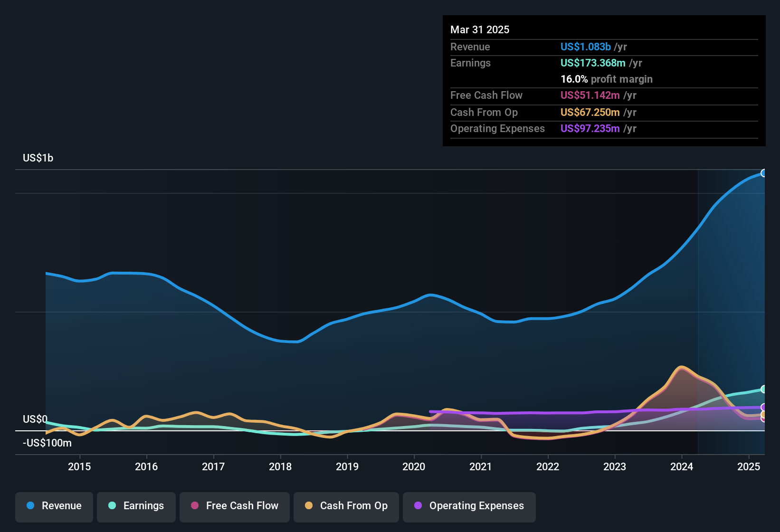Viewport: 780px width, 532px height.
Task: Click the Revenue value US$1.083b in tooltip
Action: pyautogui.click(x=586, y=47)
